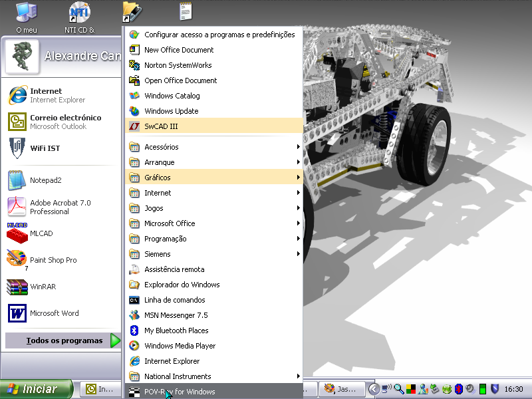Open My Bluetooth Places
532x399 pixels.
click(x=213, y=331)
